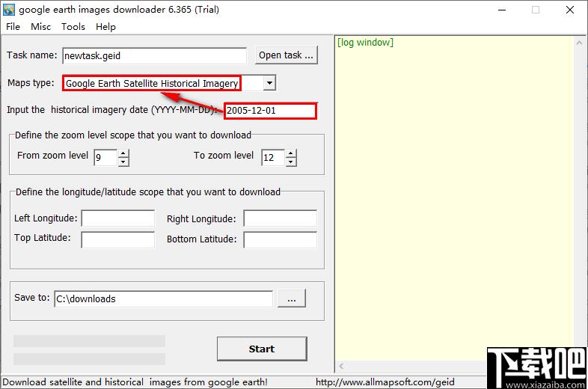Click the Left Longitude input field
Image resolution: width=588 pixels, height=389 pixels.
point(117,218)
